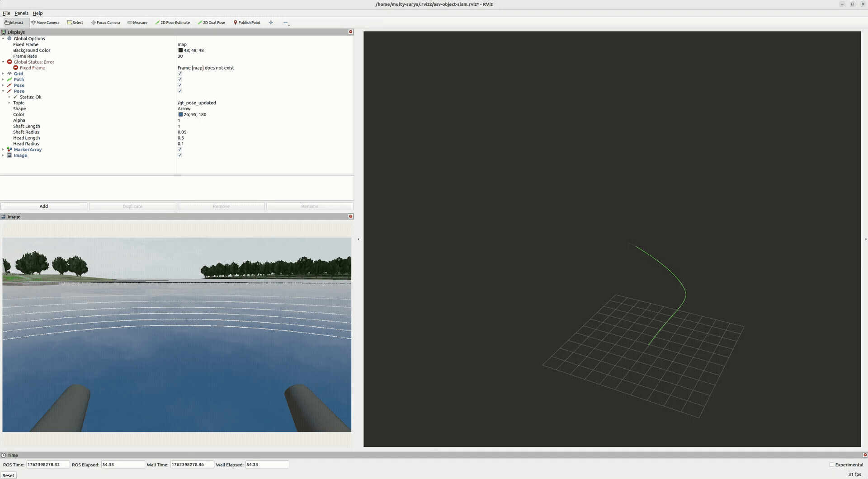Collapse the Global Options section
Viewport: 868px width, 479px height.
[4, 38]
